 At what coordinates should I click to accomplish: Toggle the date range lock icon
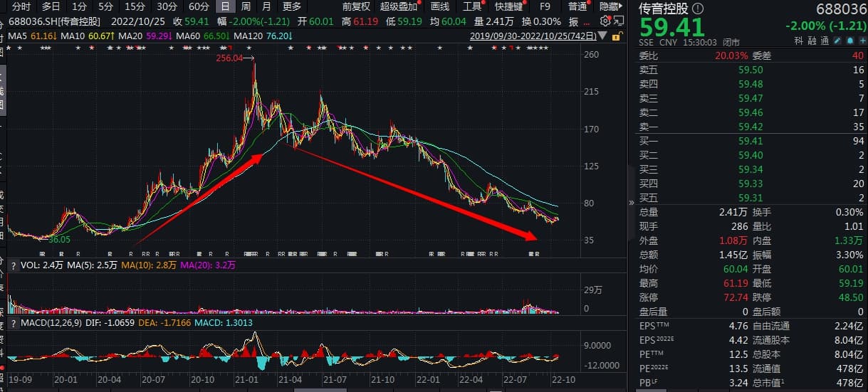[616, 35]
